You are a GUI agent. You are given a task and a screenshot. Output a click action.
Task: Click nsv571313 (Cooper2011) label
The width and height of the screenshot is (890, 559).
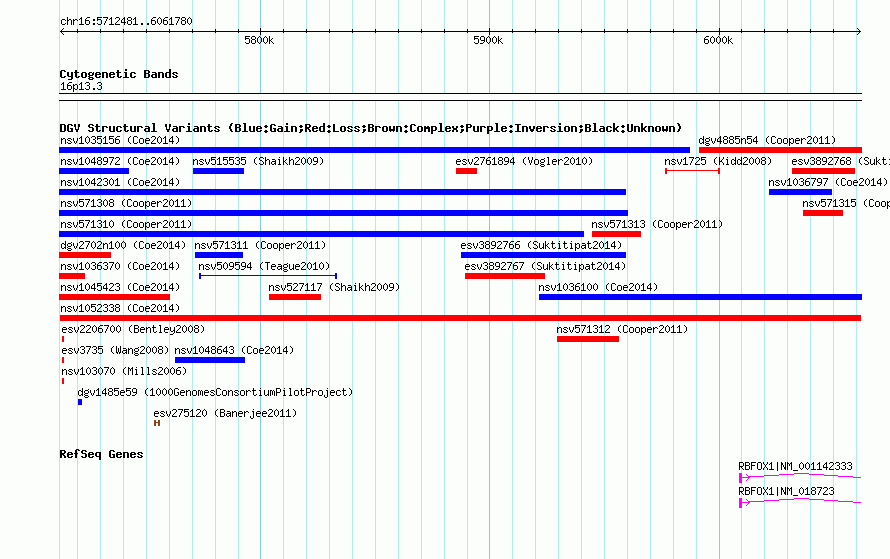pos(657,224)
